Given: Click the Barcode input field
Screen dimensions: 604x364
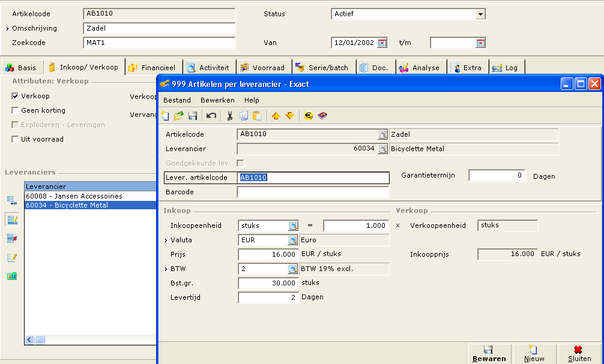Looking at the screenshot, I should click(313, 192).
